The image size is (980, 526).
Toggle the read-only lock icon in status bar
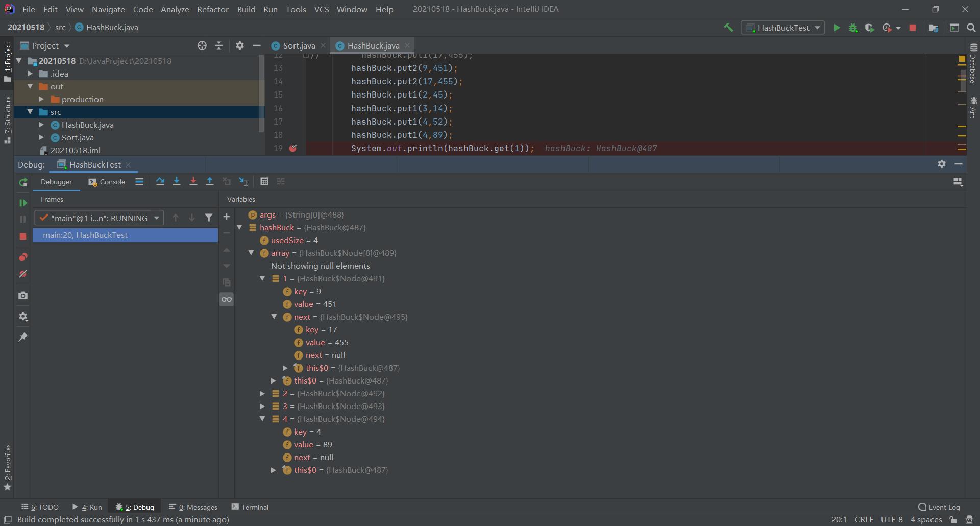pos(953,519)
